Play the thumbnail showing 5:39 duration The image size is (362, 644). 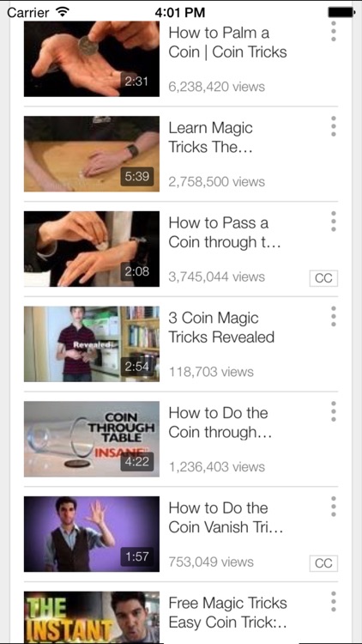tap(92, 154)
